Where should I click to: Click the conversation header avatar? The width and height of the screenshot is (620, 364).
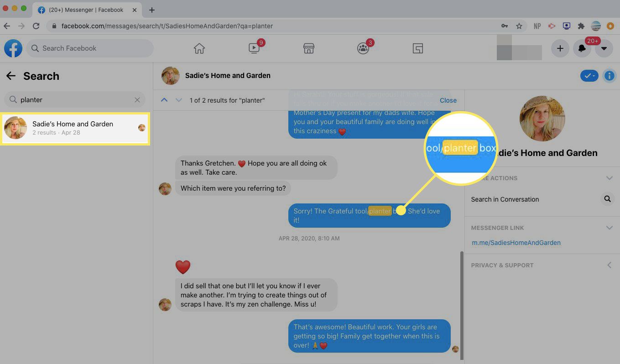click(170, 76)
